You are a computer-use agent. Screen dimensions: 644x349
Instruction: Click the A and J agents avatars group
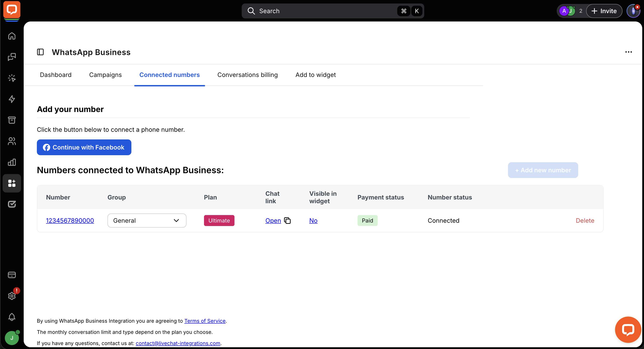(x=567, y=11)
